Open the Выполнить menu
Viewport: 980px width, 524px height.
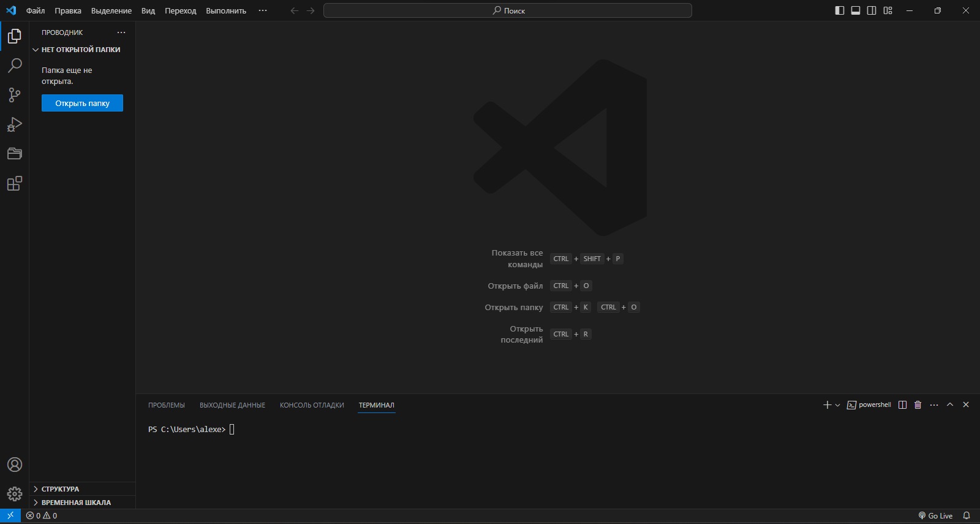coord(226,10)
